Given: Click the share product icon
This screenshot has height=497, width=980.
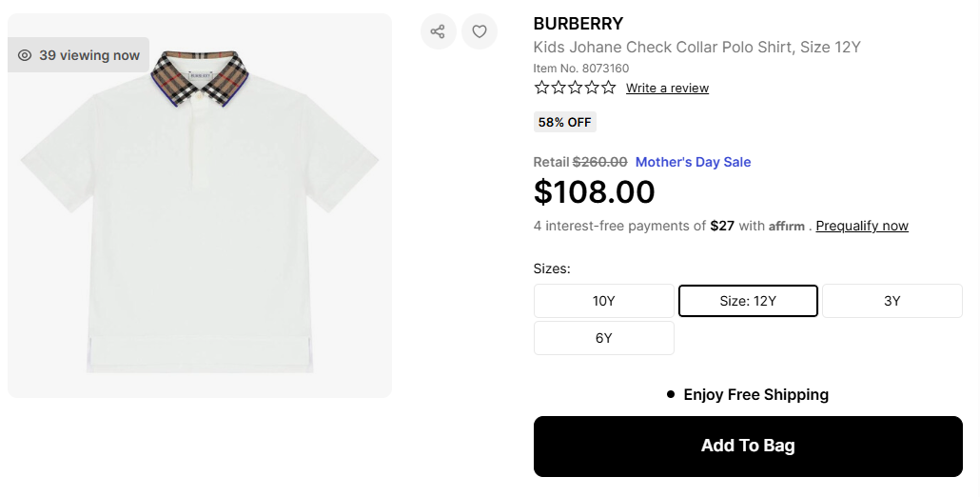Looking at the screenshot, I should pyautogui.click(x=438, y=31).
